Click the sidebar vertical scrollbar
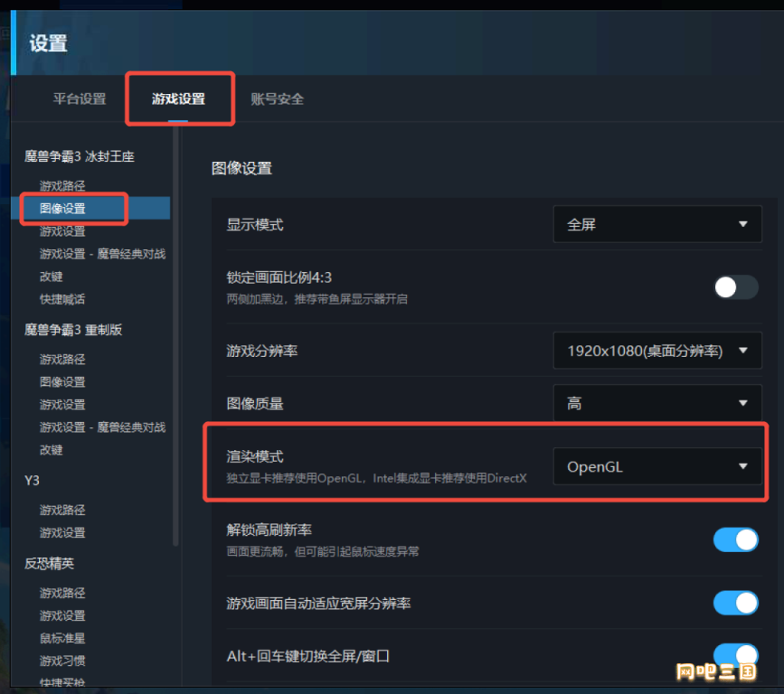Viewport: 784px width, 694px height. click(x=175, y=336)
